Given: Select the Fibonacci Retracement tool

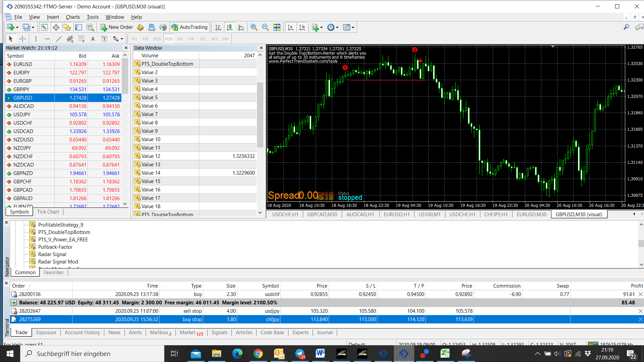Looking at the screenshot, I should tap(82, 39).
